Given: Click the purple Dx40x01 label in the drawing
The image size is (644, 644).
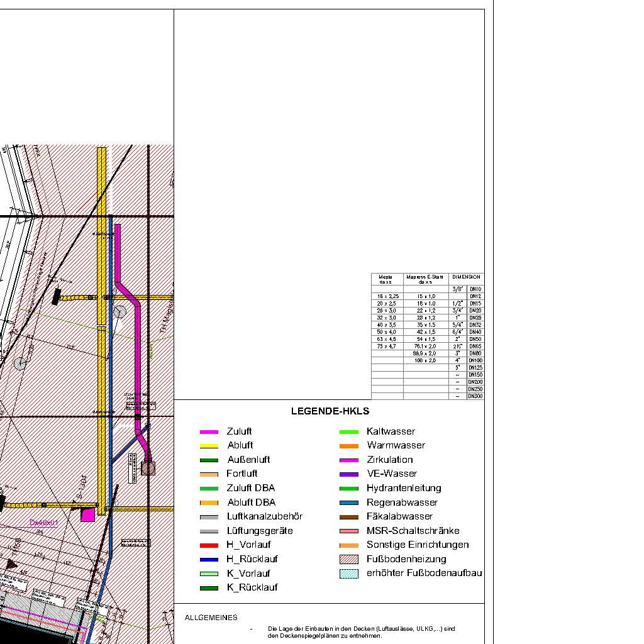Looking at the screenshot, I should click(44, 523).
